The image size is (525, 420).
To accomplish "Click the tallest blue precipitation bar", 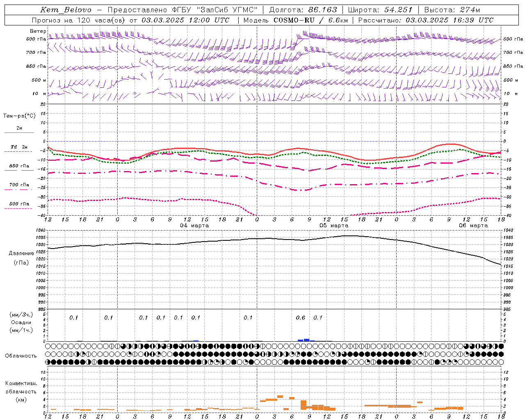I will pyautogui.click(x=306, y=340).
